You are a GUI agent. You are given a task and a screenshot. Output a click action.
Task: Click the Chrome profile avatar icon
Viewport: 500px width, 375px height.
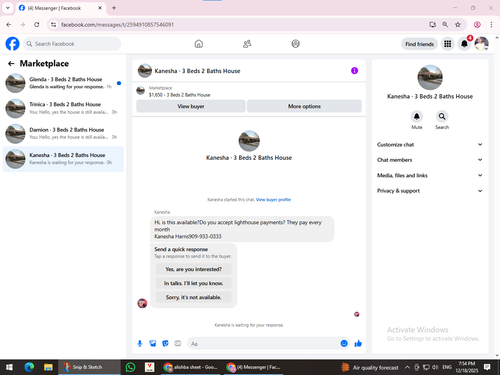477,24
